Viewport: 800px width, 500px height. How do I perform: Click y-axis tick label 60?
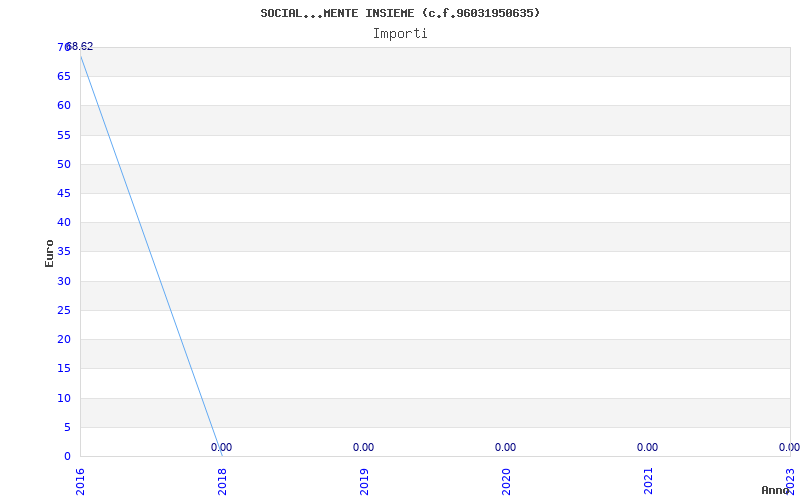click(64, 106)
